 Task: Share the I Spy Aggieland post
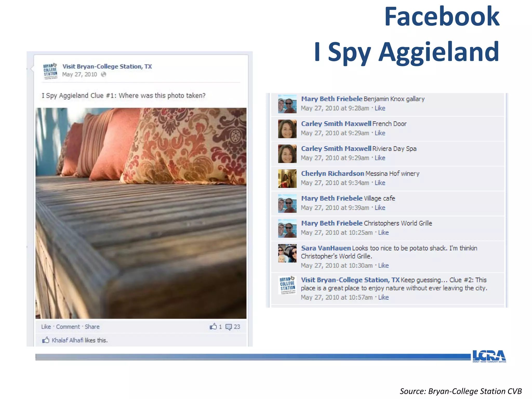click(x=92, y=327)
